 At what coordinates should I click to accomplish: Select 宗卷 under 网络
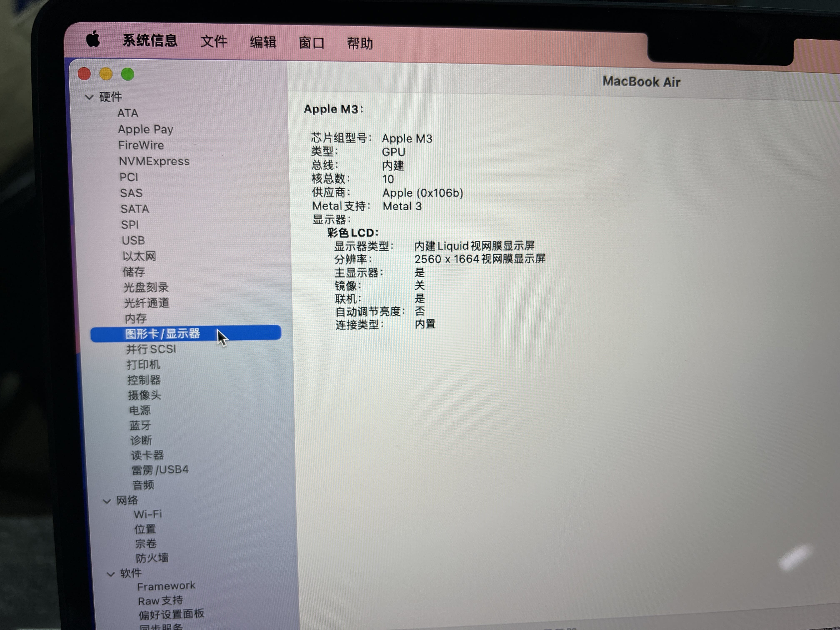coord(146,543)
